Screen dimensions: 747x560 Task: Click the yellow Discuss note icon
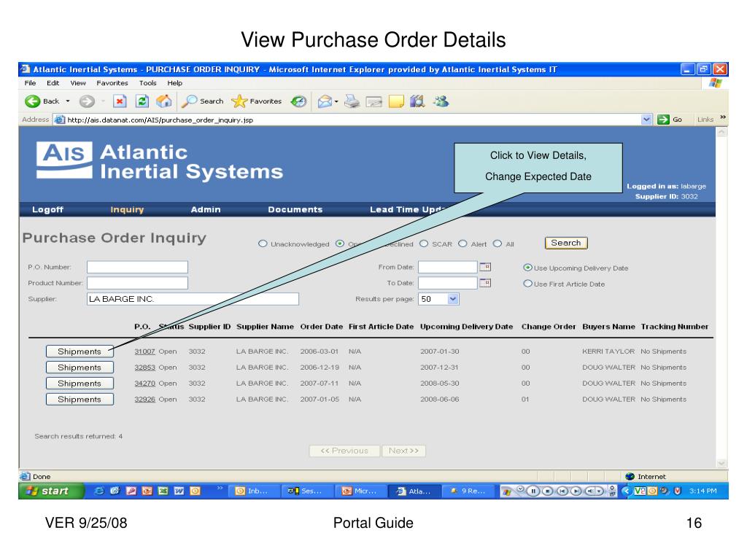pos(396,101)
